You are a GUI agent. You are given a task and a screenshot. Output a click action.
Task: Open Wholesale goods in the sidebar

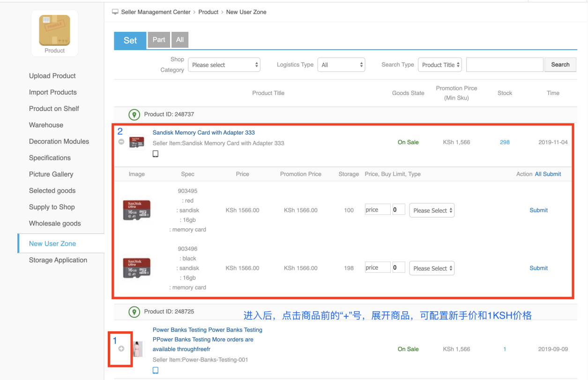point(55,223)
